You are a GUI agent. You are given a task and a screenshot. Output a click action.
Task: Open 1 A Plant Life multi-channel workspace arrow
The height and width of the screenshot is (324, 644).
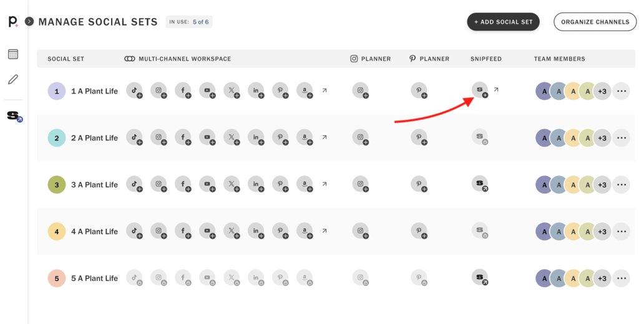pos(324,91)
